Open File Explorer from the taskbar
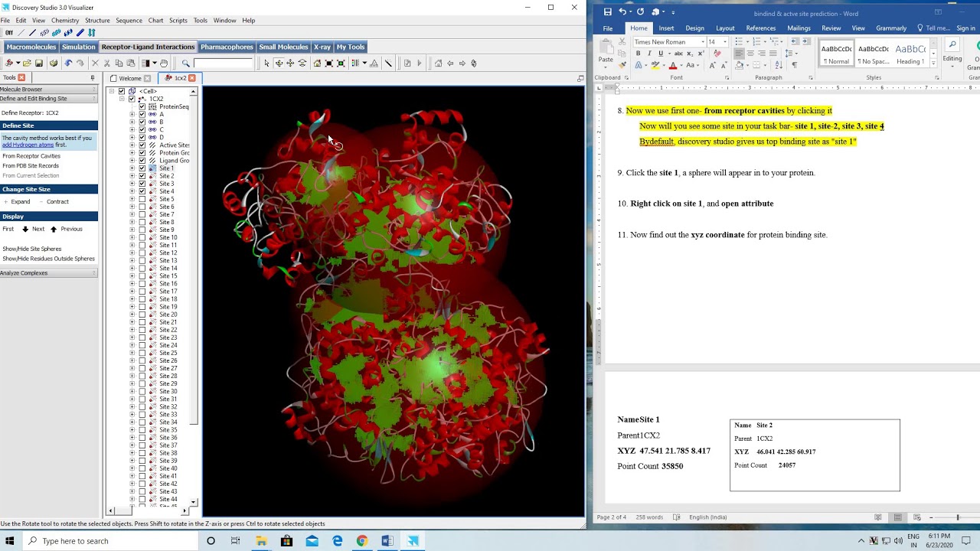Image resolution: width=980 pixels, height=551 pixels. pos(261,541)
